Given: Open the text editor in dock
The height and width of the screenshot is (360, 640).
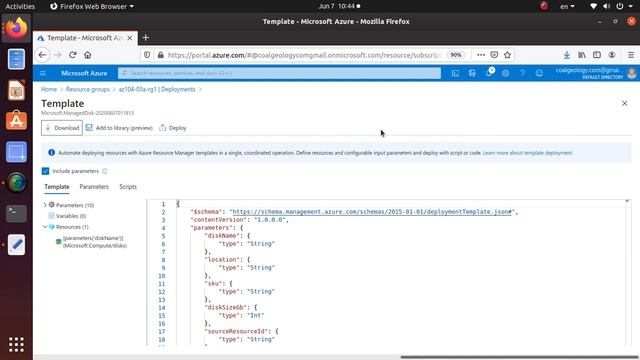Looking at the screenshot, I should click(x=16, y=244).
